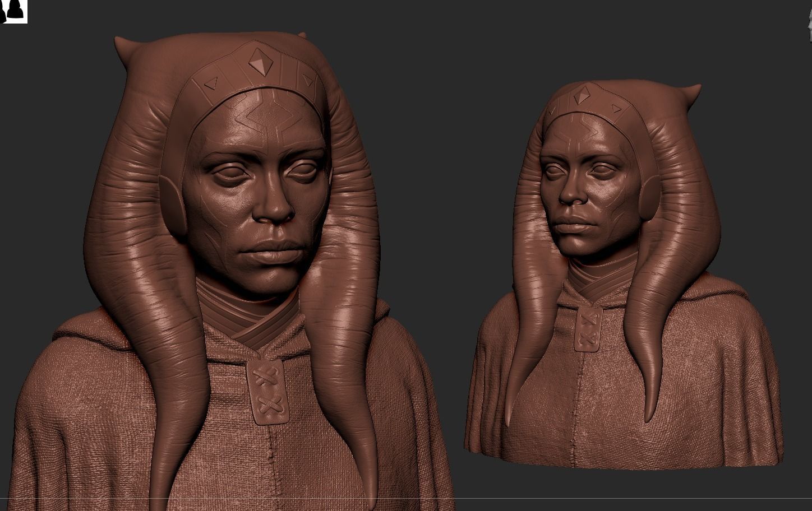
Task: Click the silhouette thumbnail preview in the corner
Action: point(13,11)
